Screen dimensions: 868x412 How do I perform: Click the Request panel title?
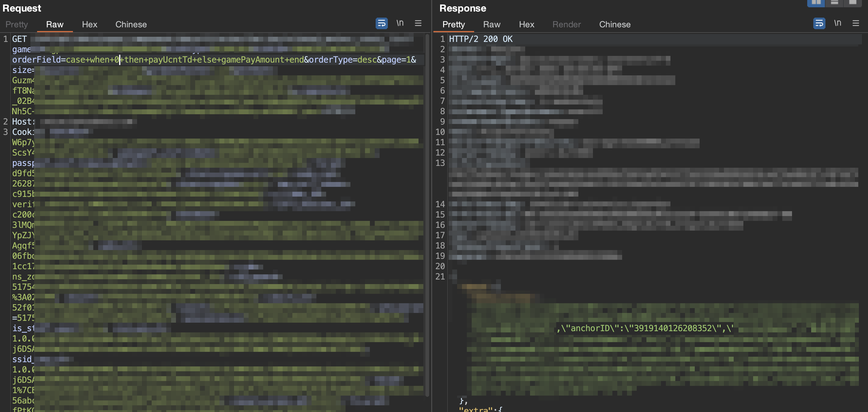22,8
